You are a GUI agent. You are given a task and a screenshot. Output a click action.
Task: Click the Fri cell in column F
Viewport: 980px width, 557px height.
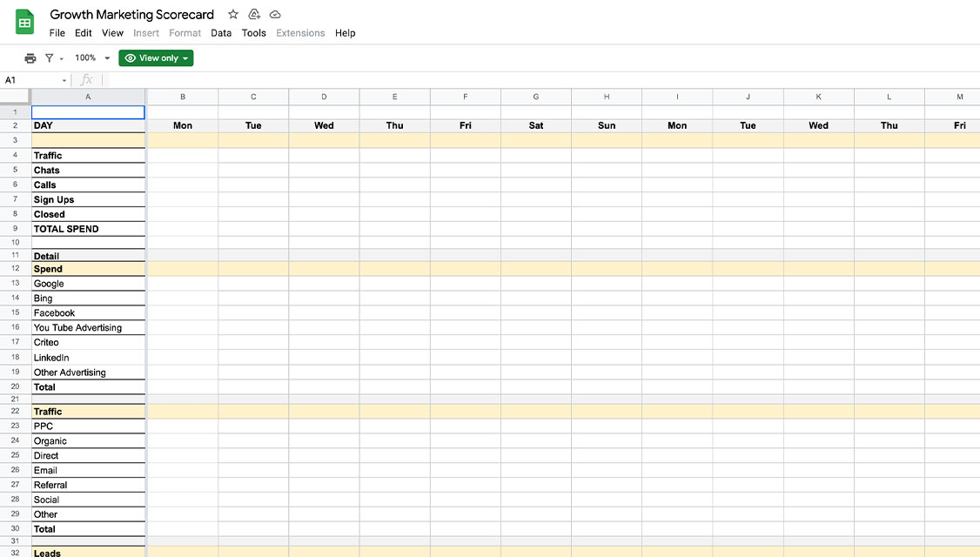pos(465,125)
